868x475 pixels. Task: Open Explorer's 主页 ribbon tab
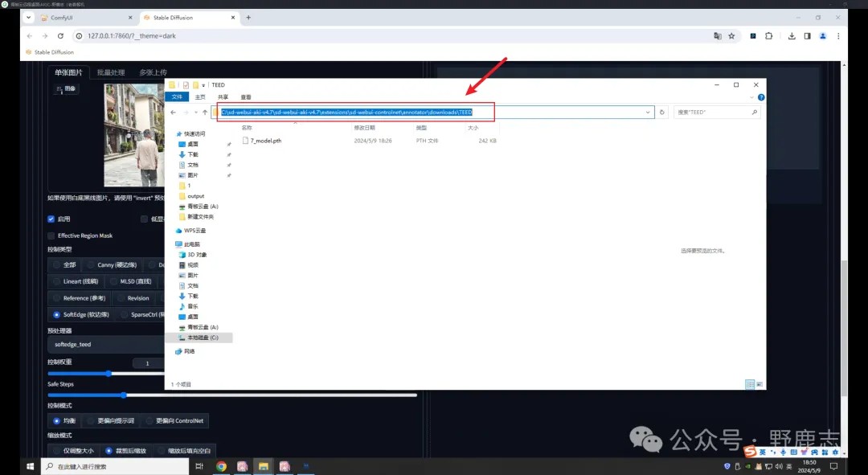click(200, 97)
